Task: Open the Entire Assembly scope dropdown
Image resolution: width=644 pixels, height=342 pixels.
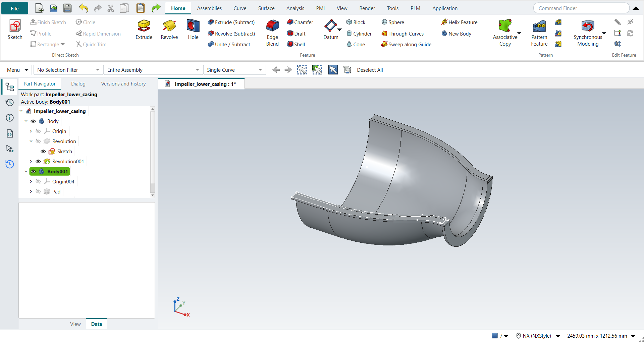Action: [153, 70]
